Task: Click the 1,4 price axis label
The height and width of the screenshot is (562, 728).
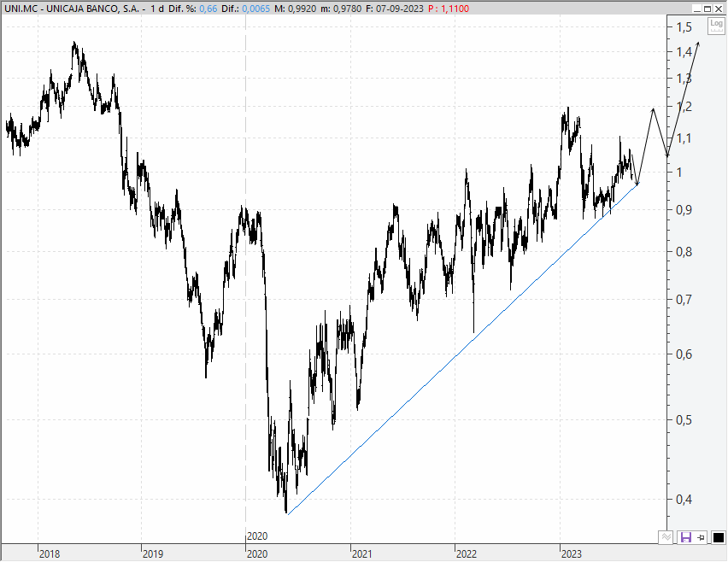Action: [x=684, y=52]
